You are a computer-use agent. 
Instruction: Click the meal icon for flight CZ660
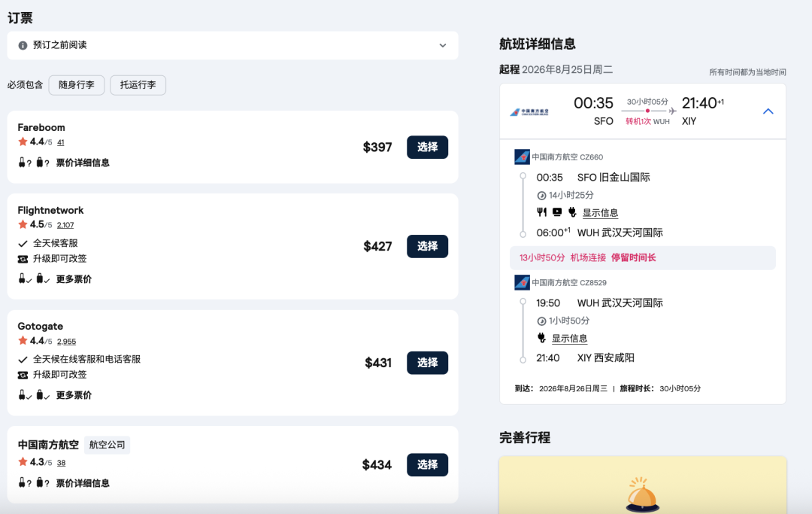click(x=541, y=212)
